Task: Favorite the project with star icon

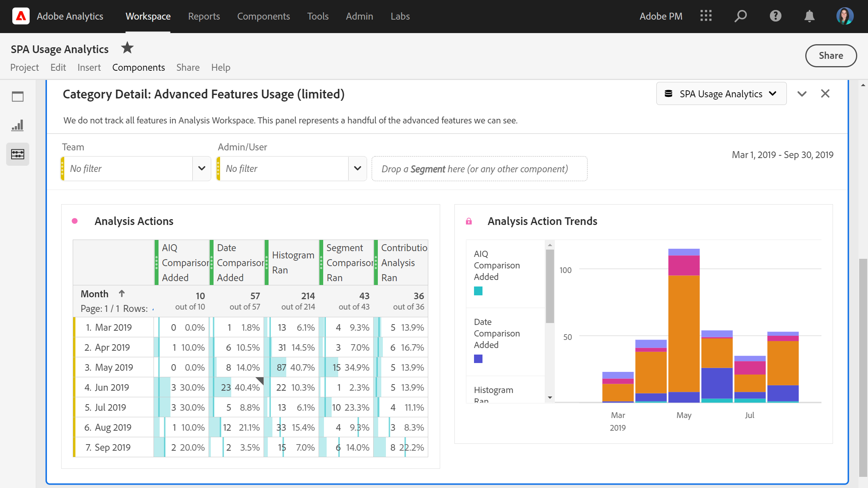Action: coord(127,48)
